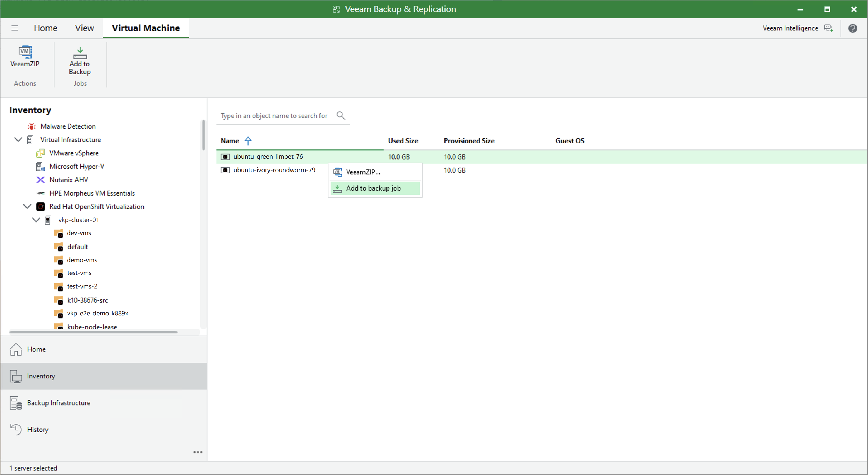Click the Virtual Infrastructure server icon
The width and height of the screenshot is (868, 475).
point(30,140)
